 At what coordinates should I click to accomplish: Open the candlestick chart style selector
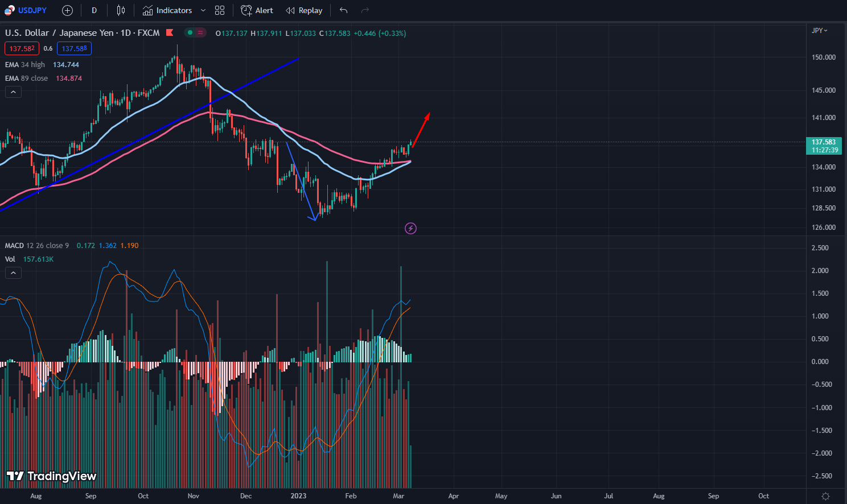121,10
